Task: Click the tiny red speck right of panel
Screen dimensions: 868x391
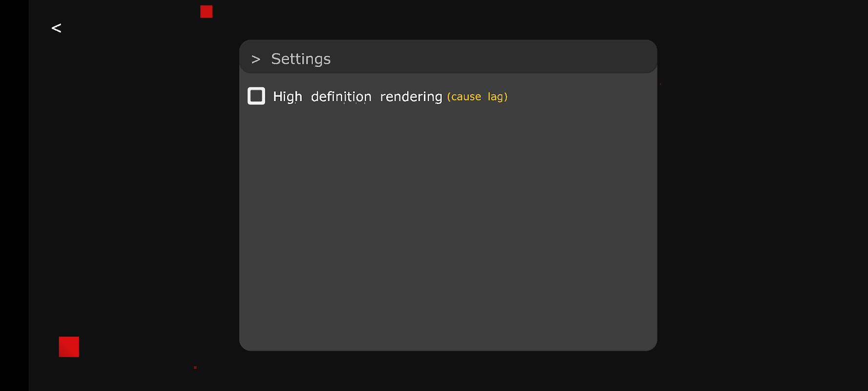Action: tap(661, 84)
